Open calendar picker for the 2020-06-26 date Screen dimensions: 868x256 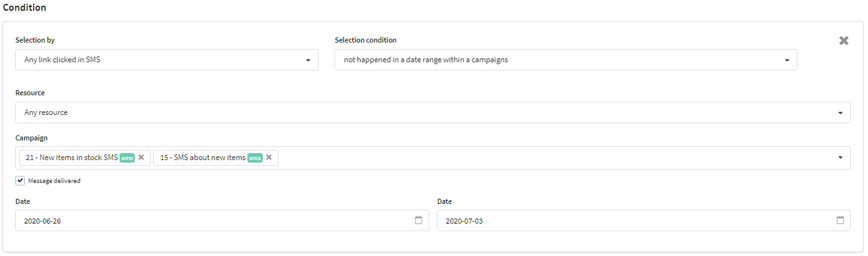pyautogui.click(x=418, y=220)
